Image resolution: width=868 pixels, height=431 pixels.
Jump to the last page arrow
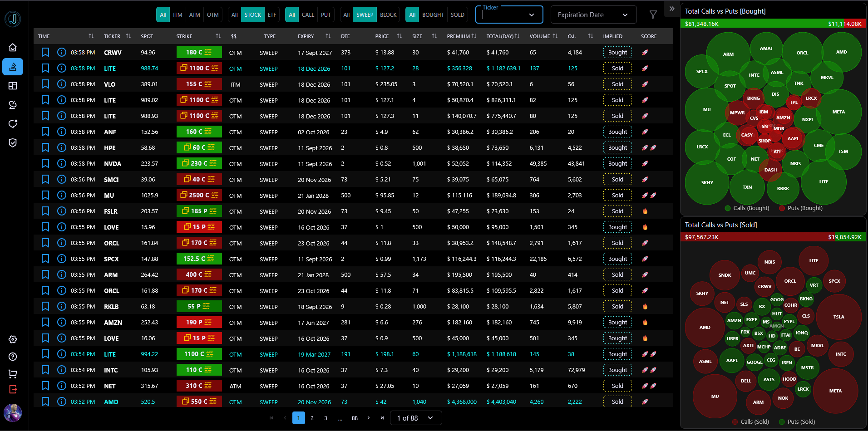pos(382,418)
